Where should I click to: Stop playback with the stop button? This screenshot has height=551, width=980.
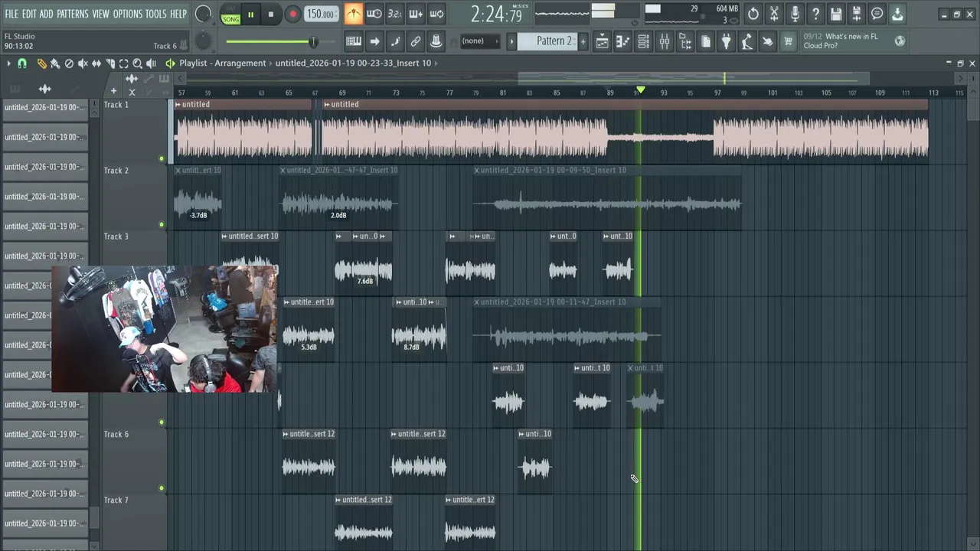click(x=270, y=15)
